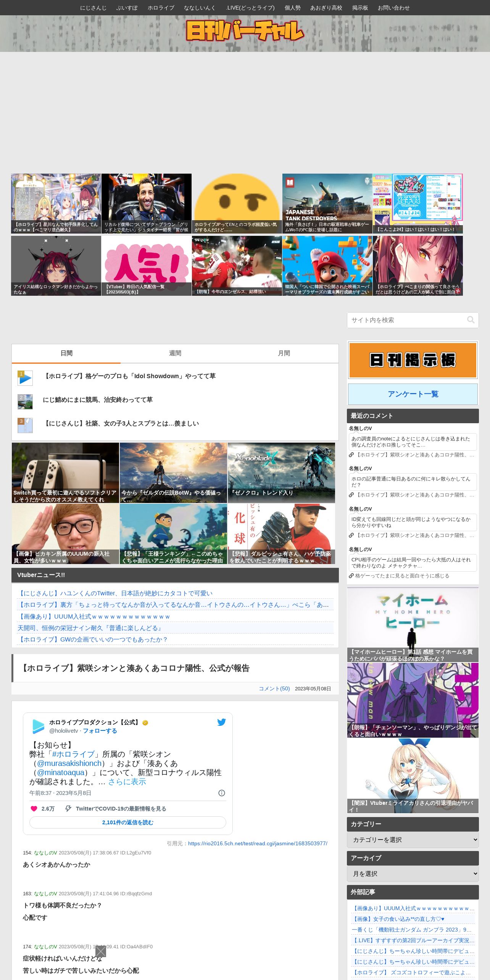Click the verified badge beside ホロライブプロダクション
Image resolution: width=490 pixels, height=980 pixels.
tap(145, 723)
